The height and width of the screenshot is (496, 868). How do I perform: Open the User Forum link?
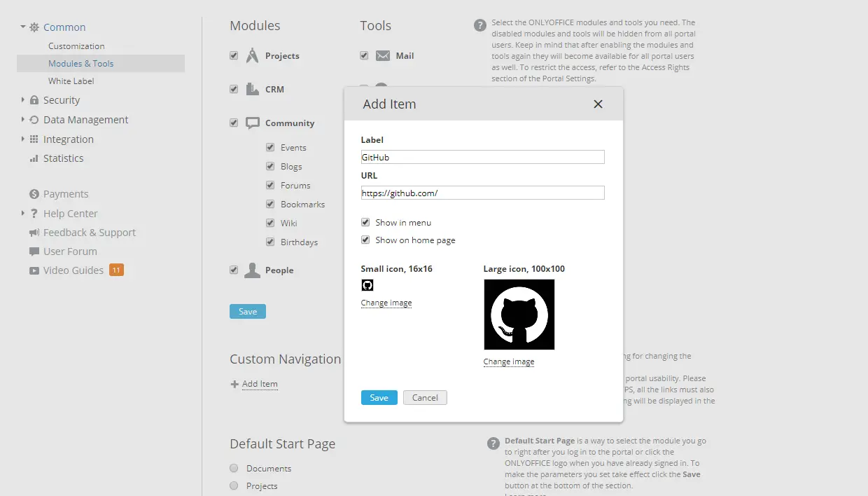tap(70, 252)
